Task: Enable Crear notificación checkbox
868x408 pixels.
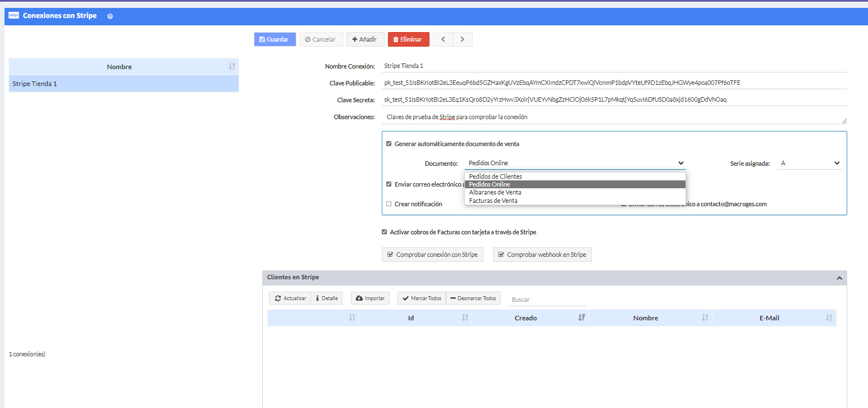Action: 389,204
